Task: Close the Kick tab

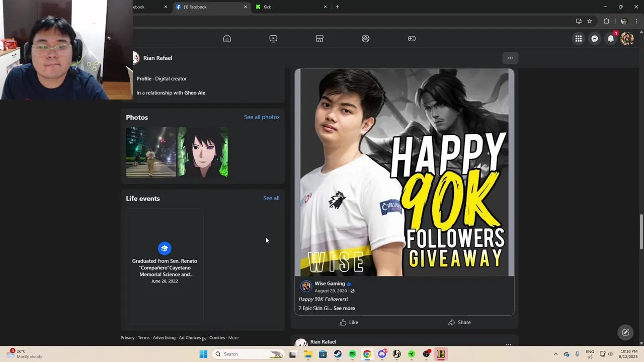Action: coord(325,7)
